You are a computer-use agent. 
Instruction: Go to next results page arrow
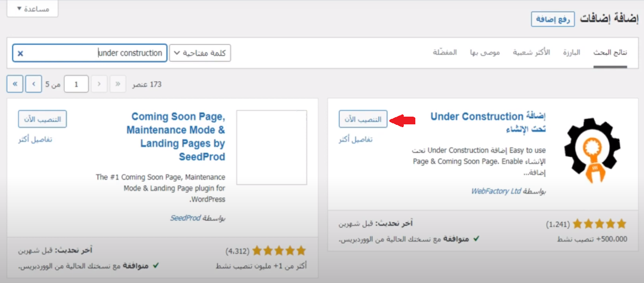(x=34, y=84)
